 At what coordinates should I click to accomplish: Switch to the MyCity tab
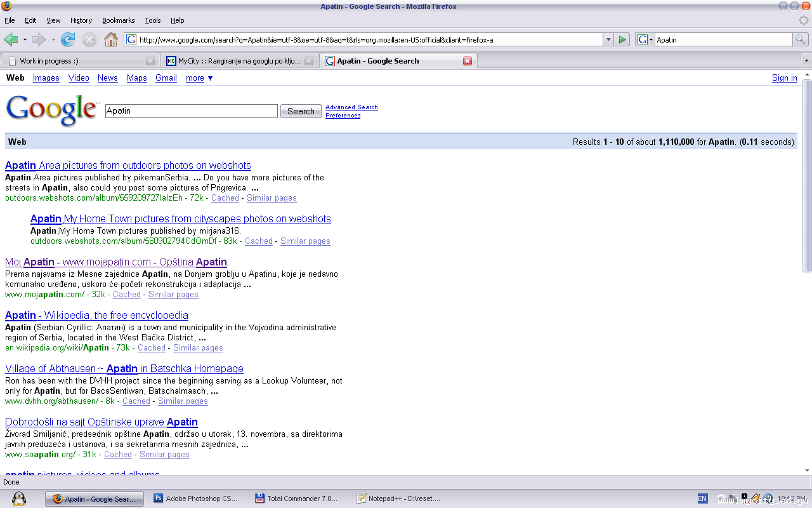pyautogui.click(x=239, y=61)
